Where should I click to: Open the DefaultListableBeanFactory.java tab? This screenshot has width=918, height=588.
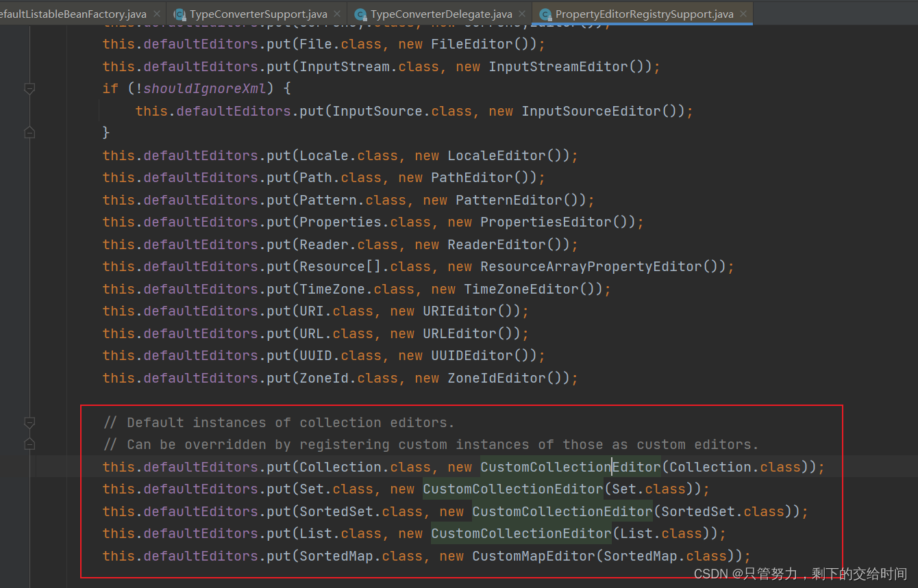point(72,14)
